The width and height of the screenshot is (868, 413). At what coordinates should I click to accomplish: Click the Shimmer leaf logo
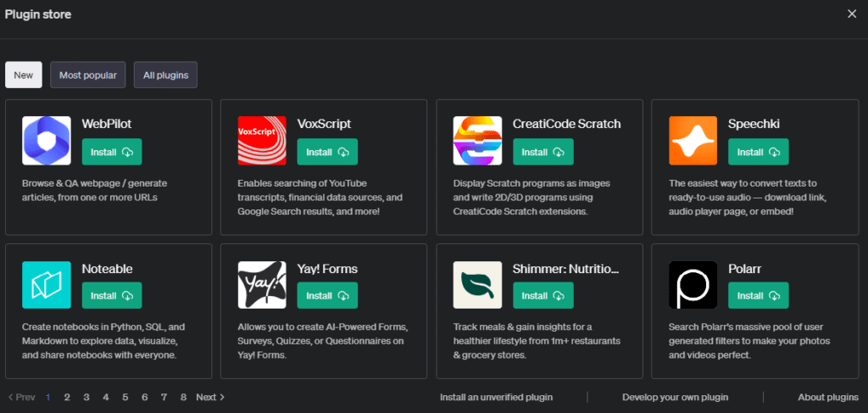[477, 285]
